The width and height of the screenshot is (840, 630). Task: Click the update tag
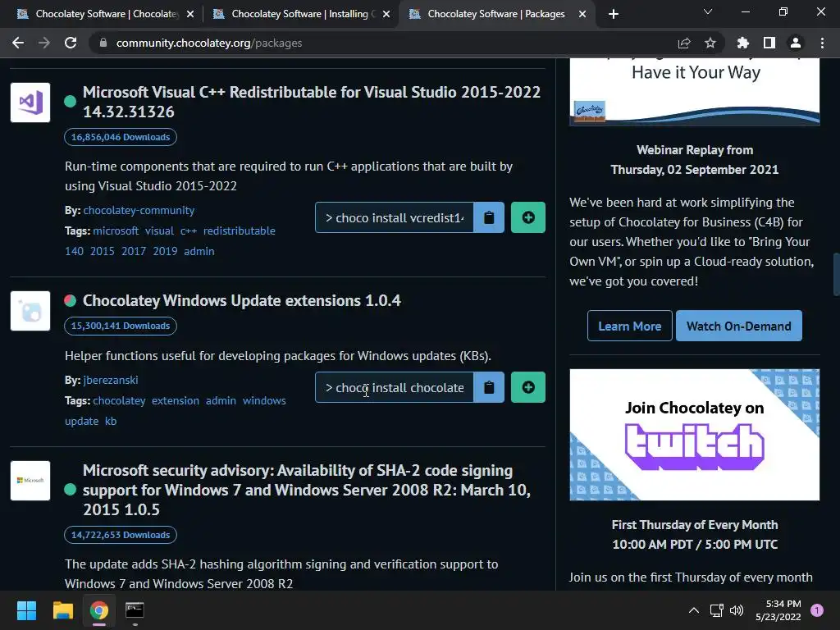coord(81,421)
